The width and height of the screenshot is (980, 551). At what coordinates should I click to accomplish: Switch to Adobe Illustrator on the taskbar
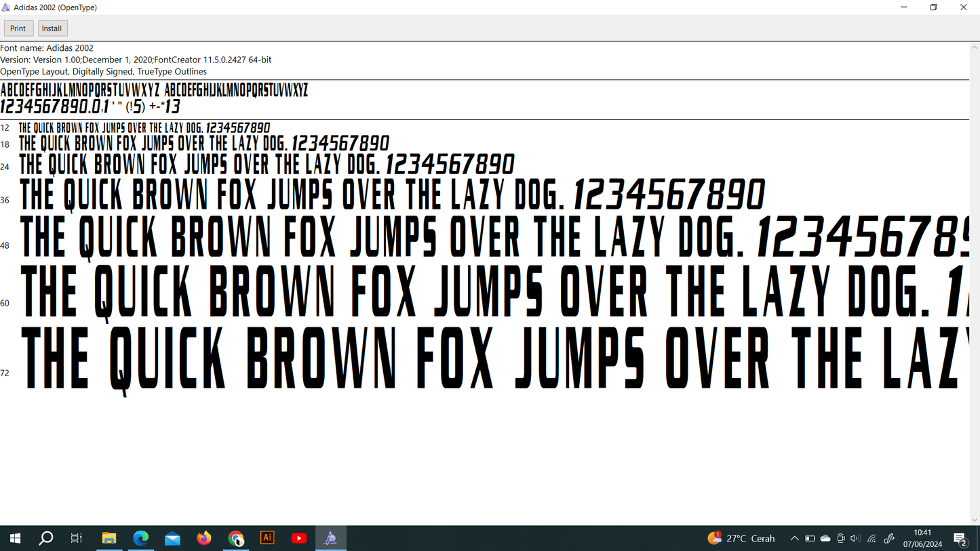267,538
